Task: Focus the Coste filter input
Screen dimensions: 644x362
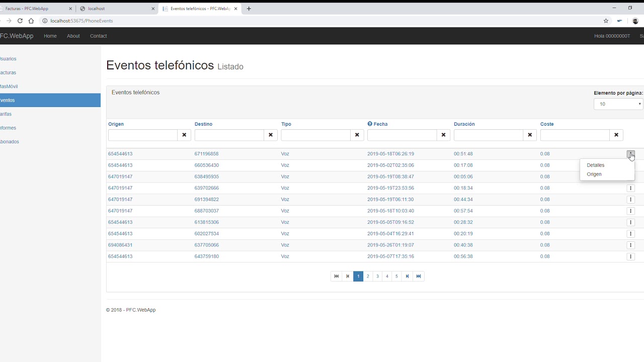Action: 575,135
